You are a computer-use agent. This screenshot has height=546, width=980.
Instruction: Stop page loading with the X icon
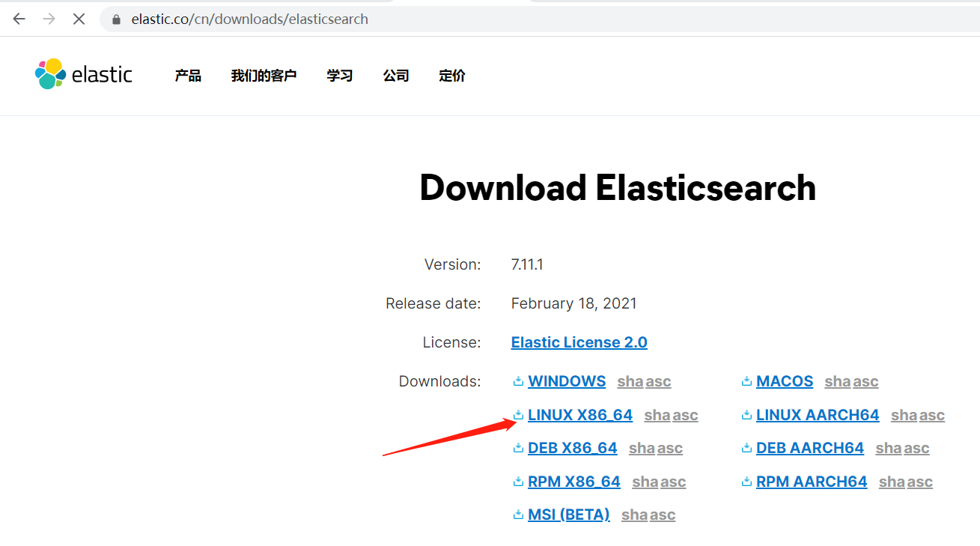click(x=79, y=19)
